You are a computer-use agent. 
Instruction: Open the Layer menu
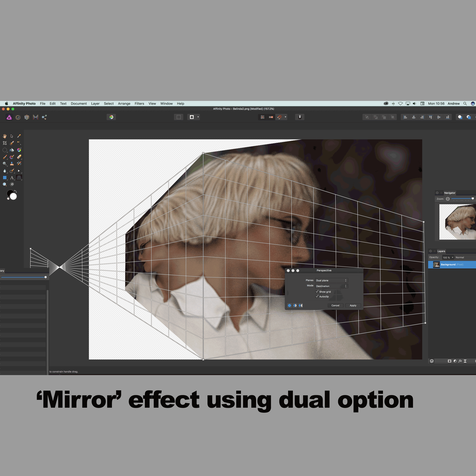click(x=95, y=104)
